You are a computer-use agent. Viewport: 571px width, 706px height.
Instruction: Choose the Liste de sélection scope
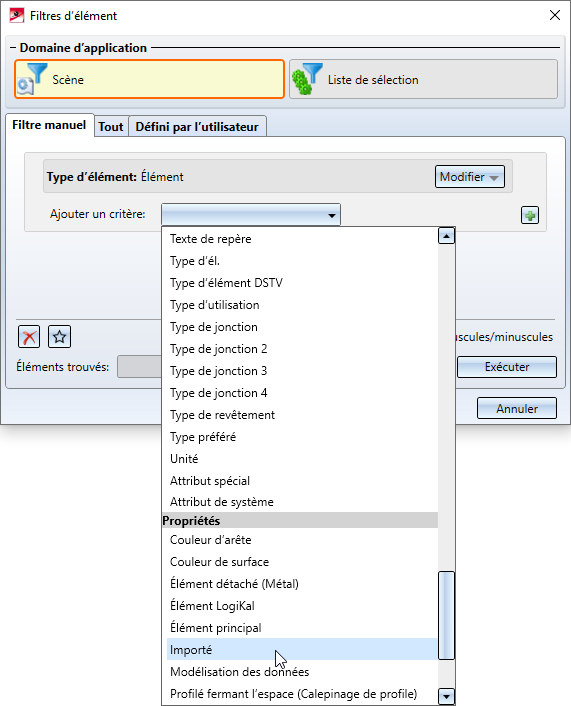(x=423, y=79)
